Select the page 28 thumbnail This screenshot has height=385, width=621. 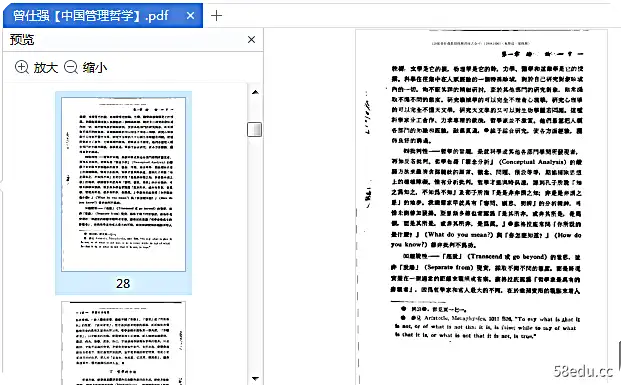(x=123, y=184)
